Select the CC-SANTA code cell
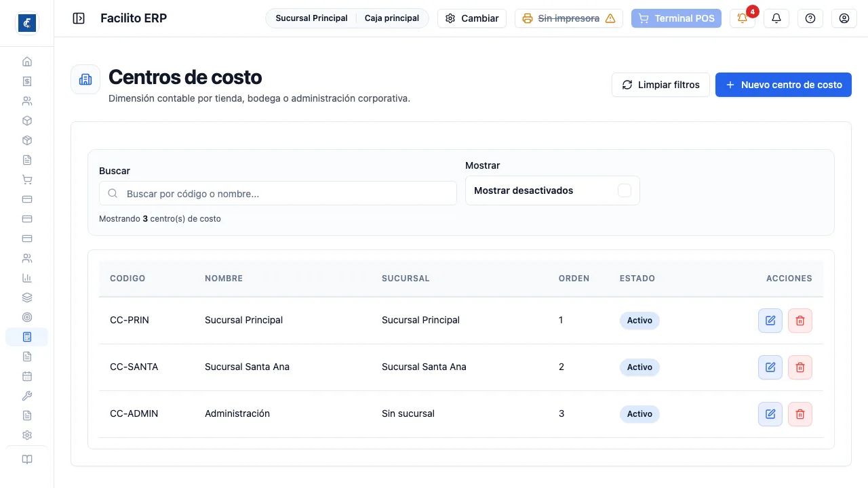The image size is (868, 488). 134,367
